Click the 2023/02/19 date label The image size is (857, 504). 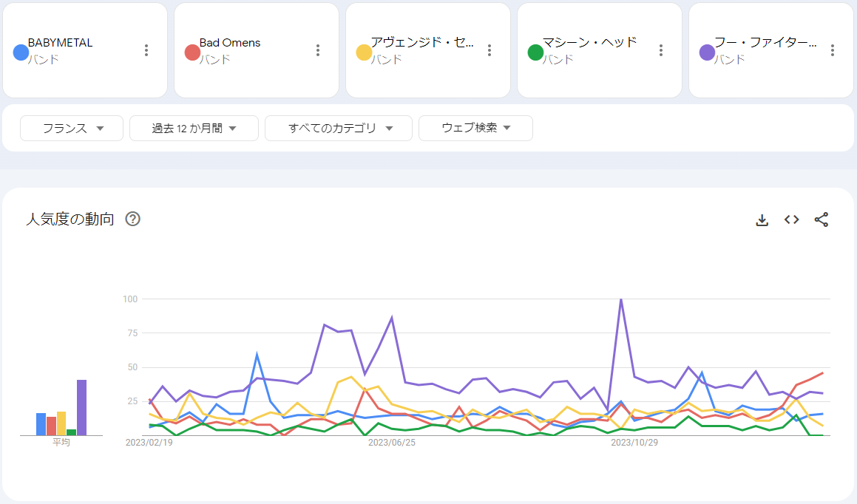(149, 443)
